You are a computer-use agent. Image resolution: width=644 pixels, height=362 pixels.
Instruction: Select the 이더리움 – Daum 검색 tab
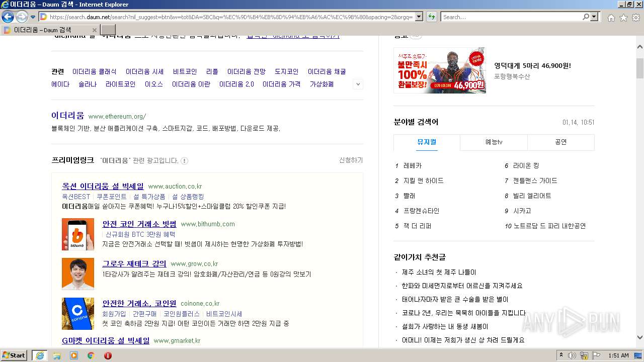tap(50, 30)
